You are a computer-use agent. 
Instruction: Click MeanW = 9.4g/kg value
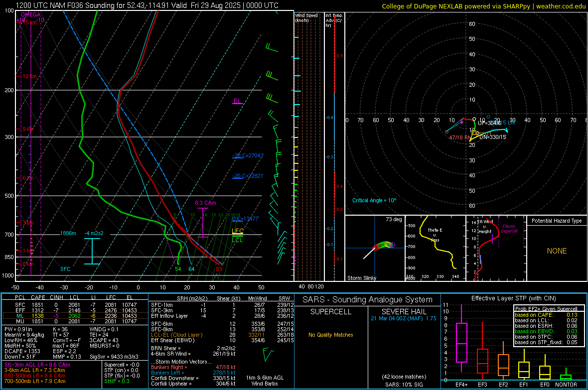[24, 335]
